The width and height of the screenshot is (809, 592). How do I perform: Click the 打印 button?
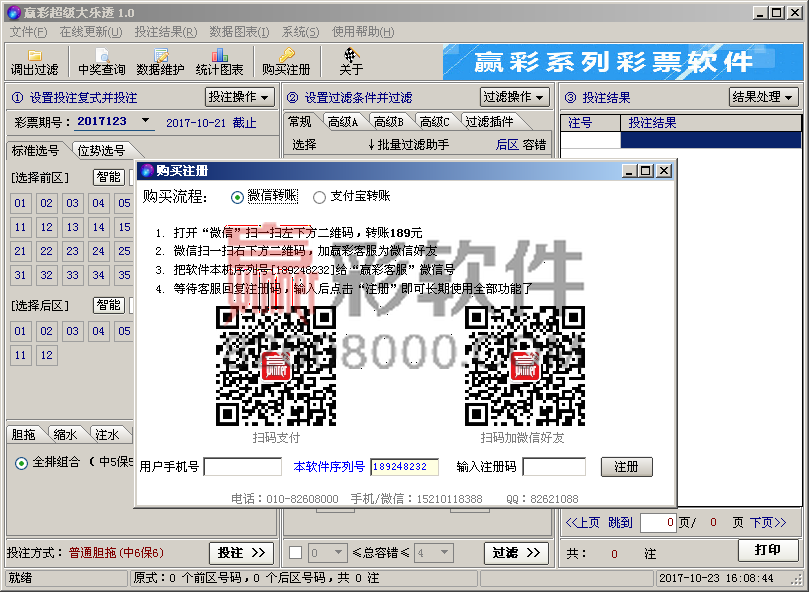pyautogui.click(x=767, y=550)
